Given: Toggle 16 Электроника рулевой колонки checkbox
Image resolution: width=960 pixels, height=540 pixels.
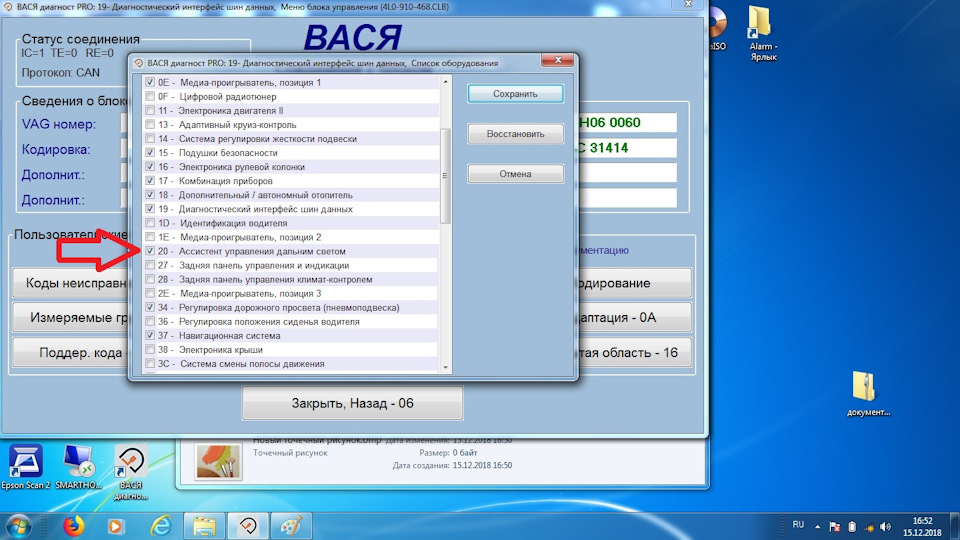Looking at the screenshot, I should 150,167.
